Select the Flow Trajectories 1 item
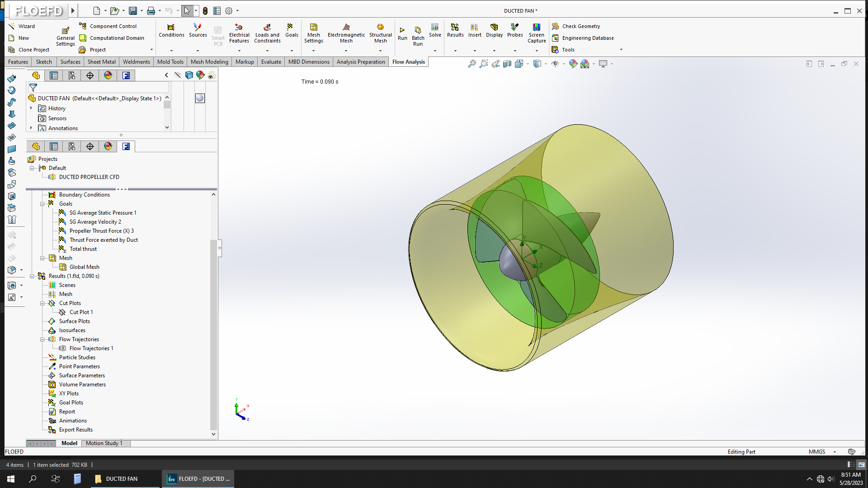Screen dimensions: 868x488 91,348
